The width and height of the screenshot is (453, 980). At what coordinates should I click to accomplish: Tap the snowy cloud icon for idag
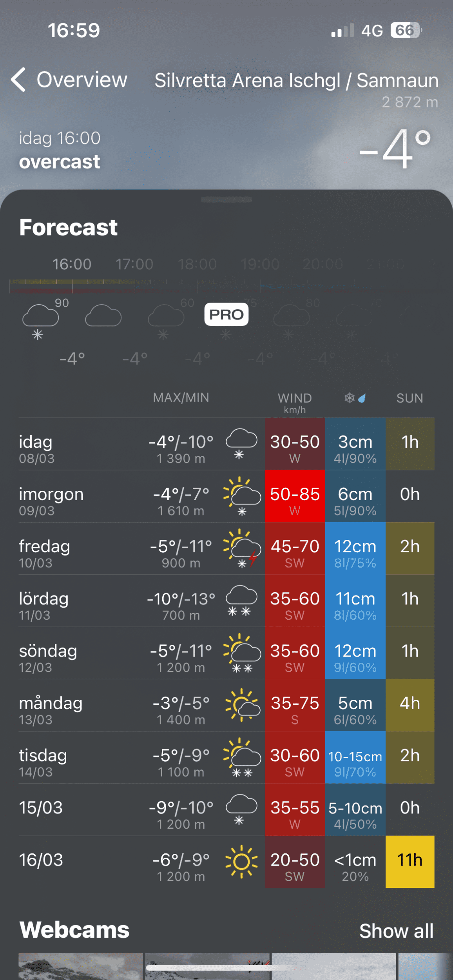[x=241, y=443]
